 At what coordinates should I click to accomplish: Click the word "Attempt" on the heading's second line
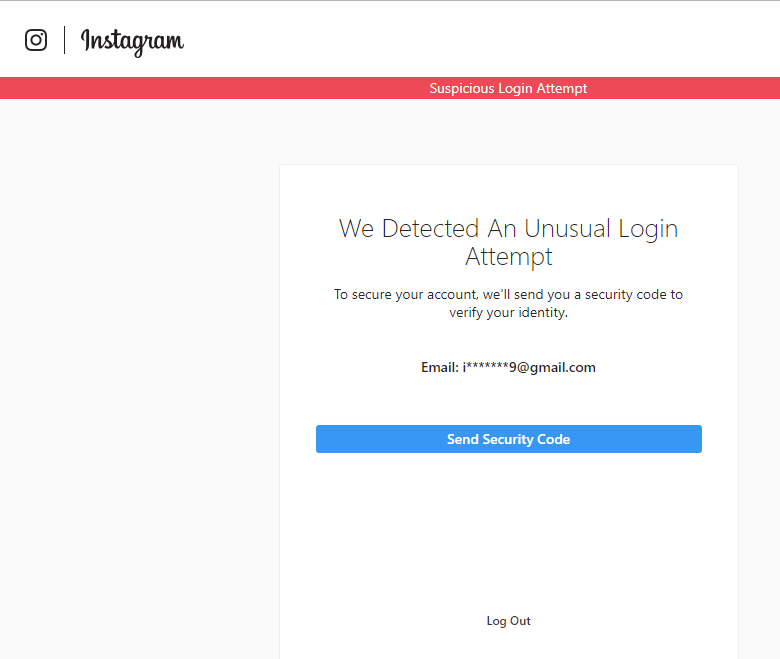[508, 257]
